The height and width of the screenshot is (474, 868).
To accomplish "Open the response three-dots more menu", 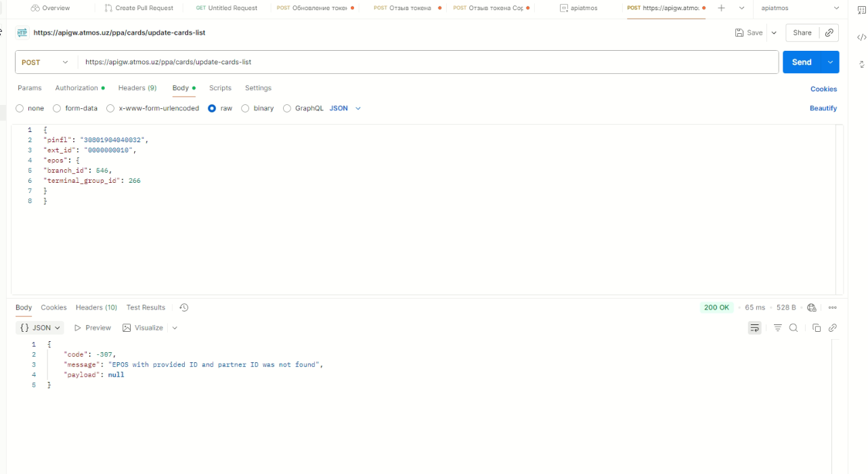I will click(833, 307).
